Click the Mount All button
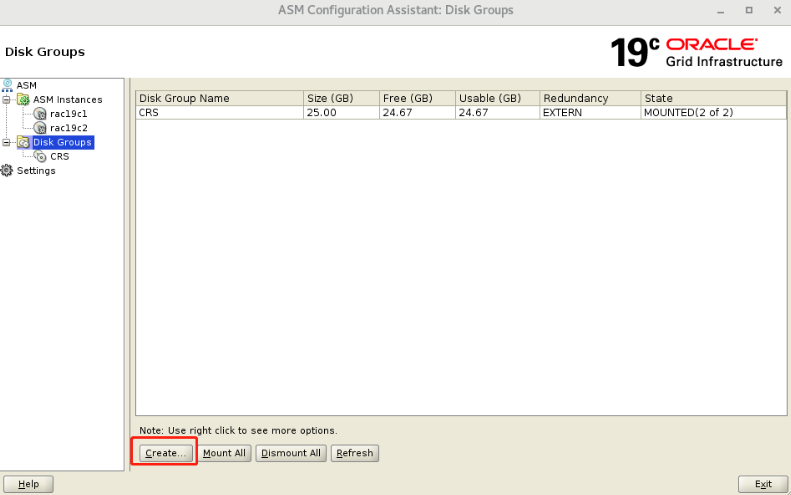791x495 pixels. click(x=224, y=453)
